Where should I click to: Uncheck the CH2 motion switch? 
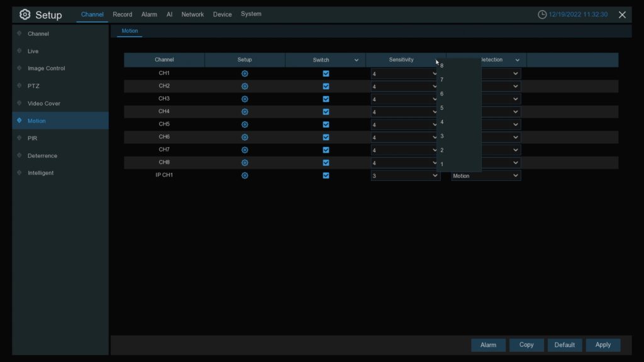tap(326, 86)
